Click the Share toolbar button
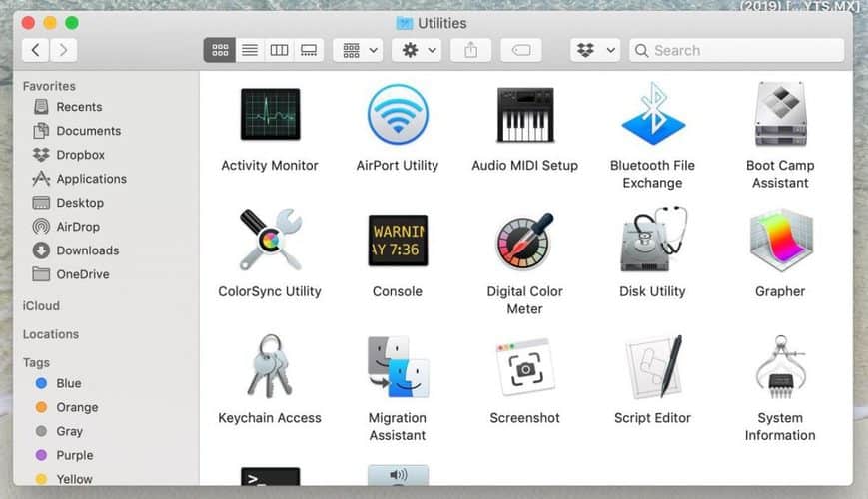Screen dimensions: 868x499 click(471, 50)
